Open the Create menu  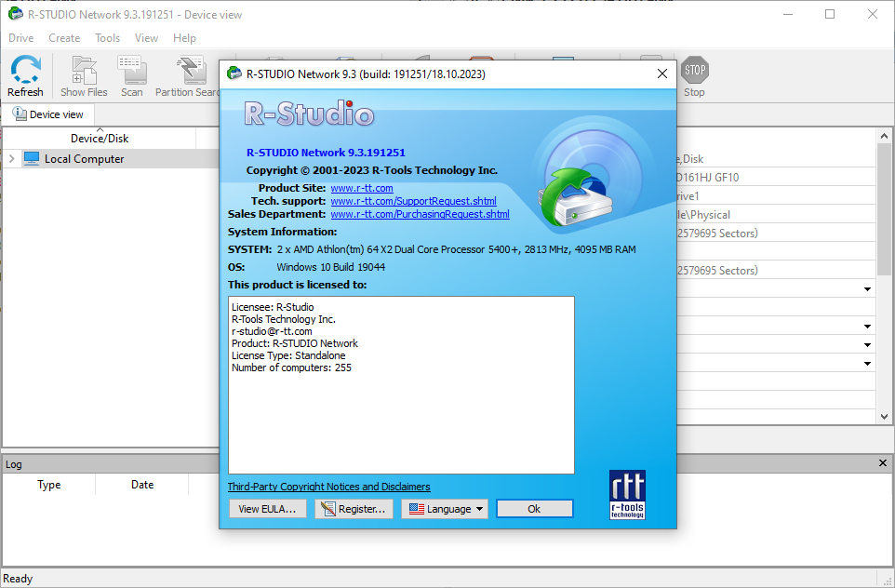coord(64,37)
